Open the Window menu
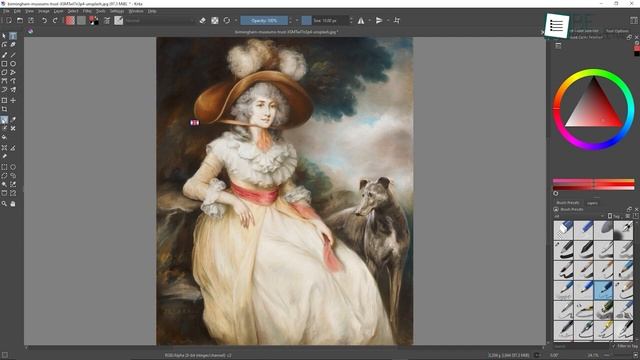Image resolution: width=640 pixels, height=360 pixels. pos(136,11)
